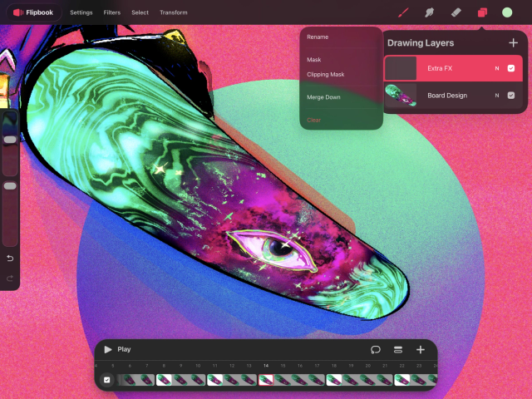
Task: Jump to frame number 20 marker
Action: pos(368,366)
